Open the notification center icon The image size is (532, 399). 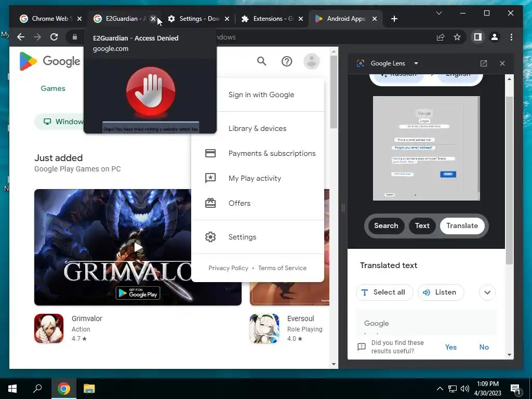point(515,389)
